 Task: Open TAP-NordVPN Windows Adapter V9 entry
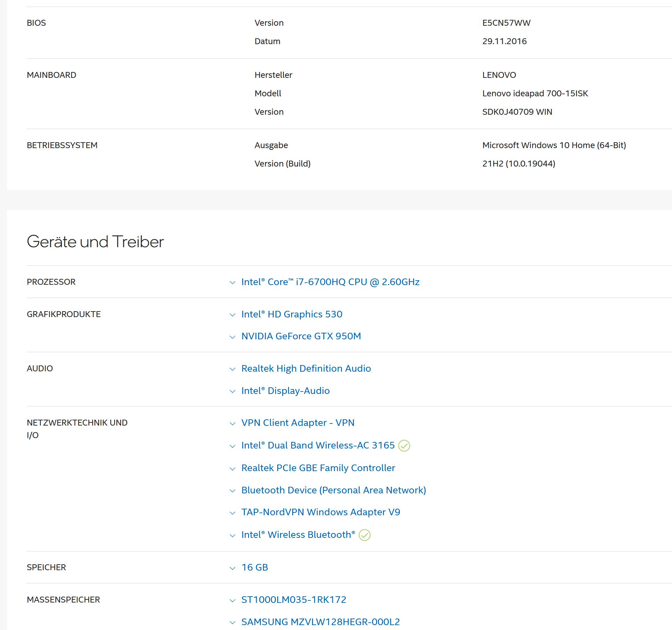click(x=320, y=512)
